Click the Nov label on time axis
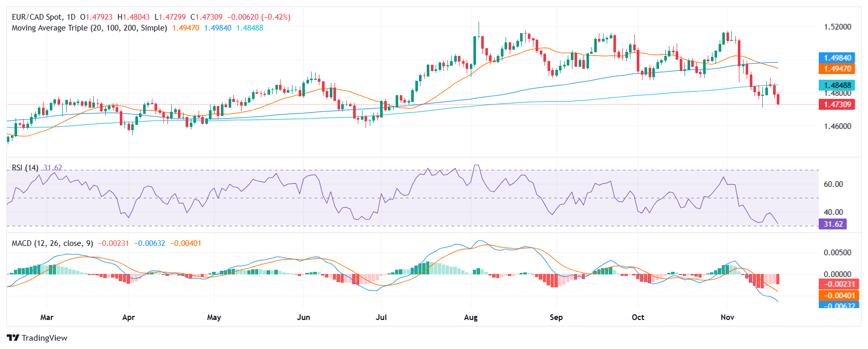The height and width of the screenshot is (349, 868). 727,317
